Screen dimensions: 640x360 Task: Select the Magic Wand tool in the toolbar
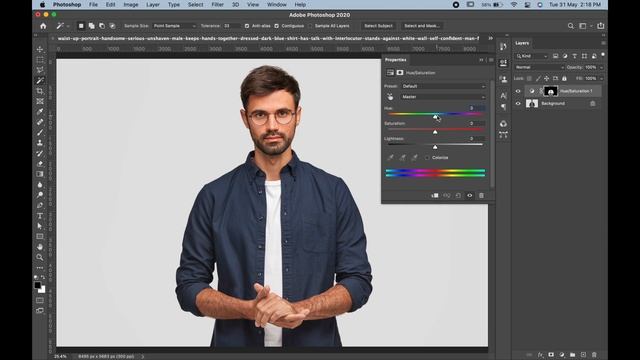[x=40, y=80]
